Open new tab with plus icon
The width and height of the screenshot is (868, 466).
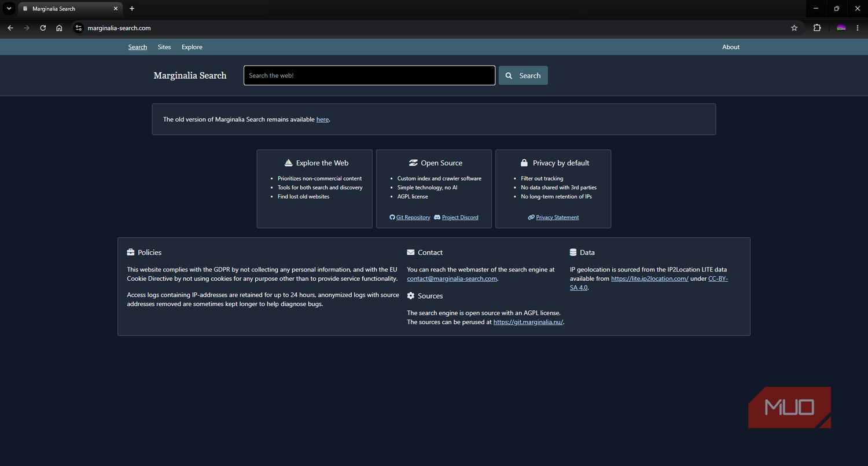click(x=132, y=9)
